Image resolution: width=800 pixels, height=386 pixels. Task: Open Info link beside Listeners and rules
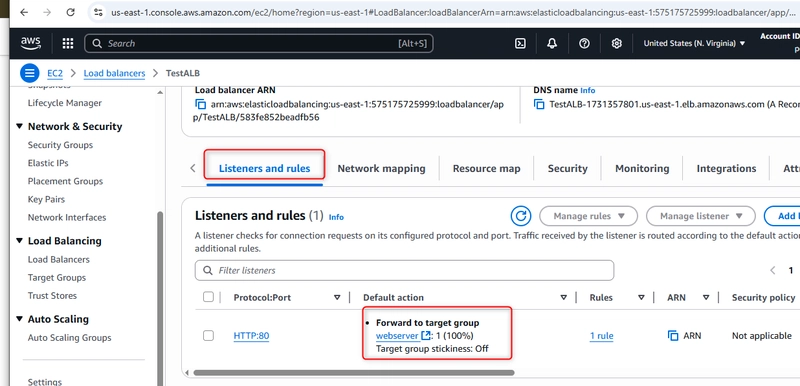click(336, 217)
